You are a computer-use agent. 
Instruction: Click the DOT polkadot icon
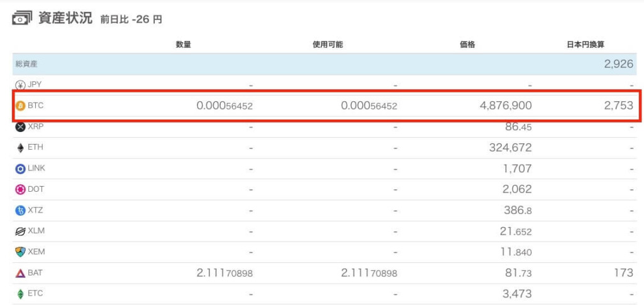pos(20,190)
